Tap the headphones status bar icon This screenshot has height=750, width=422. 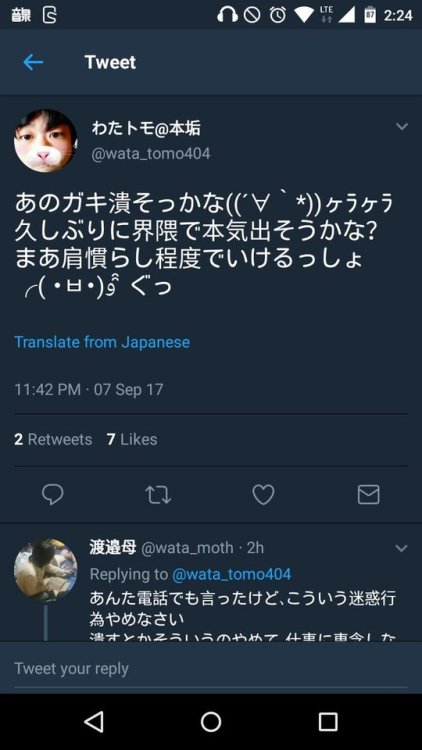point(227,15)
